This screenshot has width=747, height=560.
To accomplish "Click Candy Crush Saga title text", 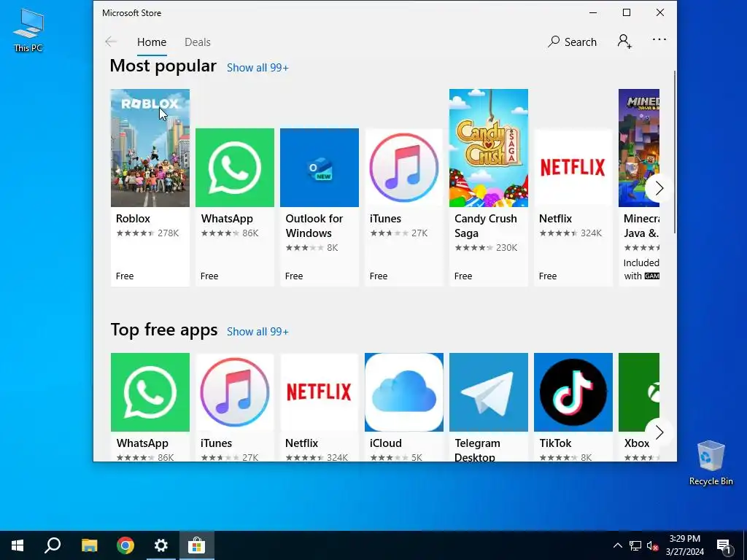I will (485, 226).
